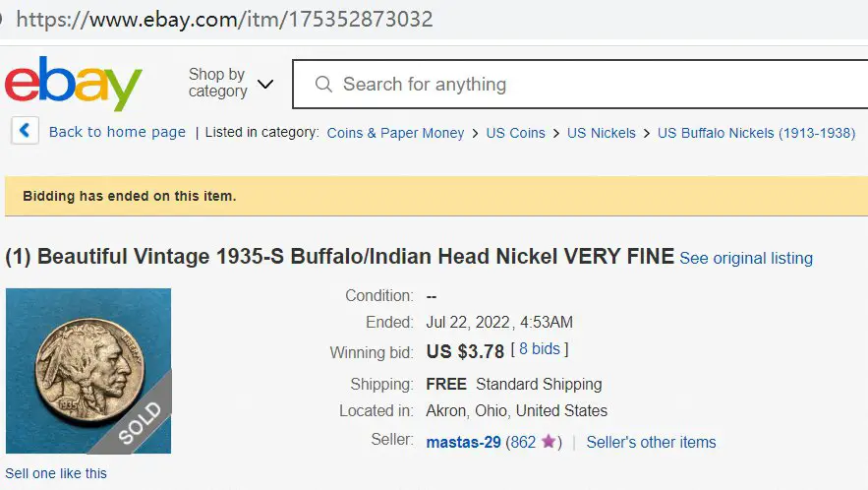Click Seller's other items link
The image size is (868, 490).
coord(651,443)
